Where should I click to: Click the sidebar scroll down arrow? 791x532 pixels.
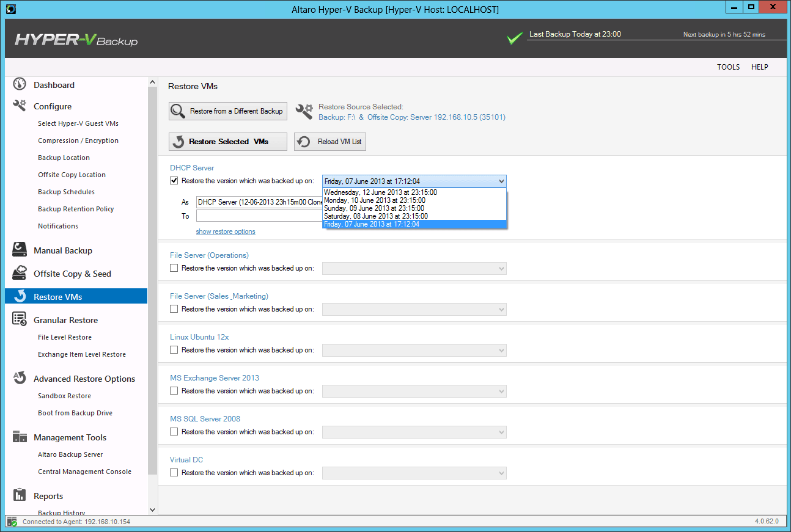[x=152, y=509]
